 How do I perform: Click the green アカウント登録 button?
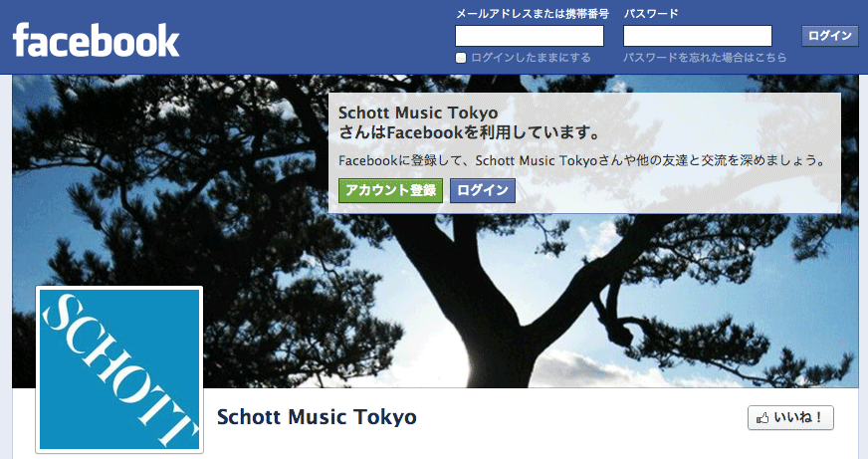pyautogui.click(x=391, y=190)
